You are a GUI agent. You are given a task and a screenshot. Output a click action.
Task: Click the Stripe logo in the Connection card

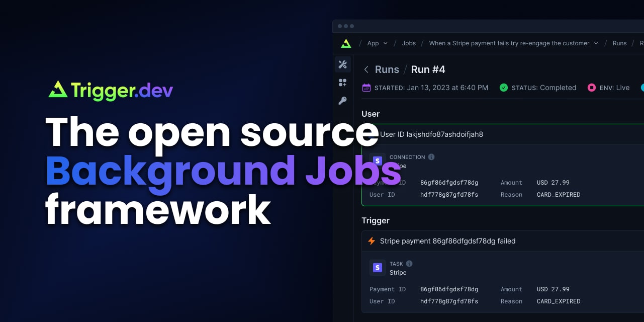pos(378,161)
